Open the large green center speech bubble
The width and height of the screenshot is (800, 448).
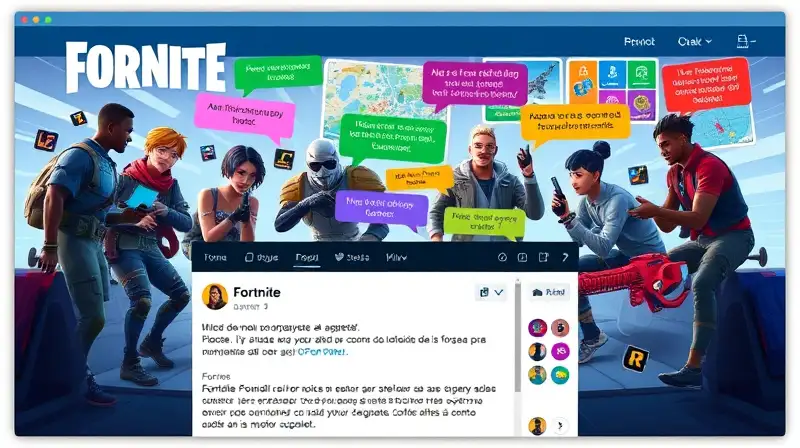(393, 138)
